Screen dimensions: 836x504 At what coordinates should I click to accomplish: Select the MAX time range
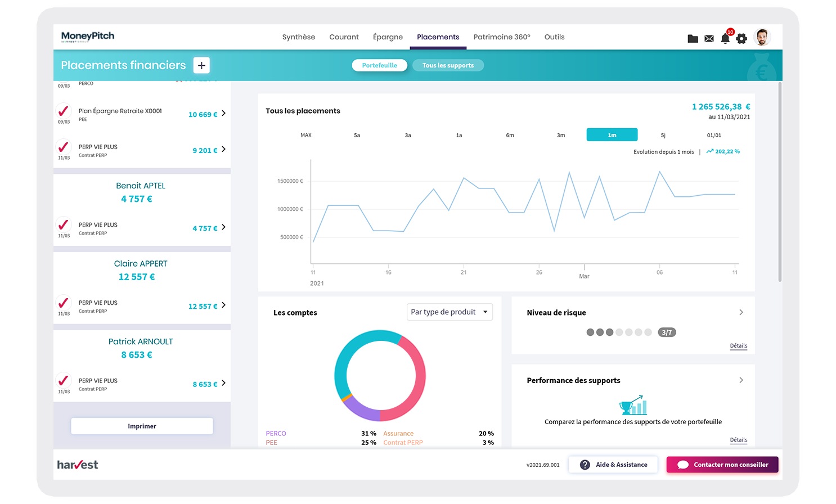306,135
